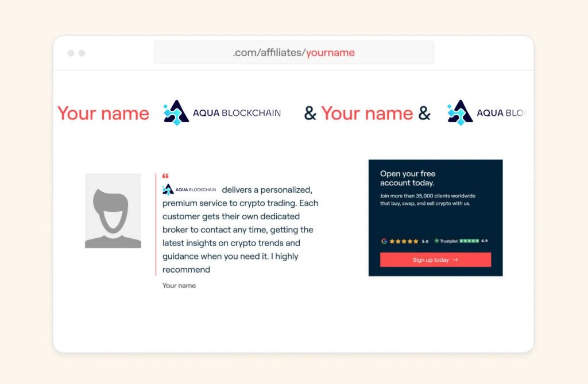588x384 pixels.
Task: Select the gray avatar placeholder image
Action: pos(113,211)
